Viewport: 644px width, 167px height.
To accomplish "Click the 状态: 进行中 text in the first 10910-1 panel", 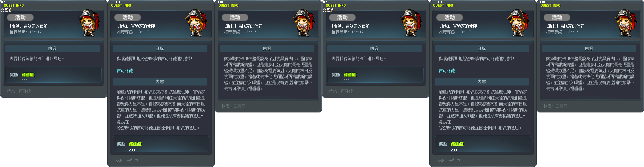I will (126, 160).
